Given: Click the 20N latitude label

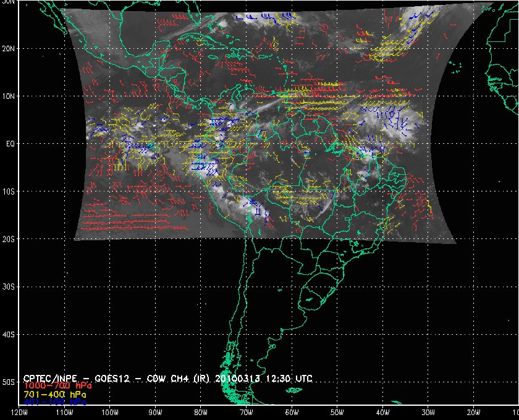Looking at the screenshot, I should [8, 49].
